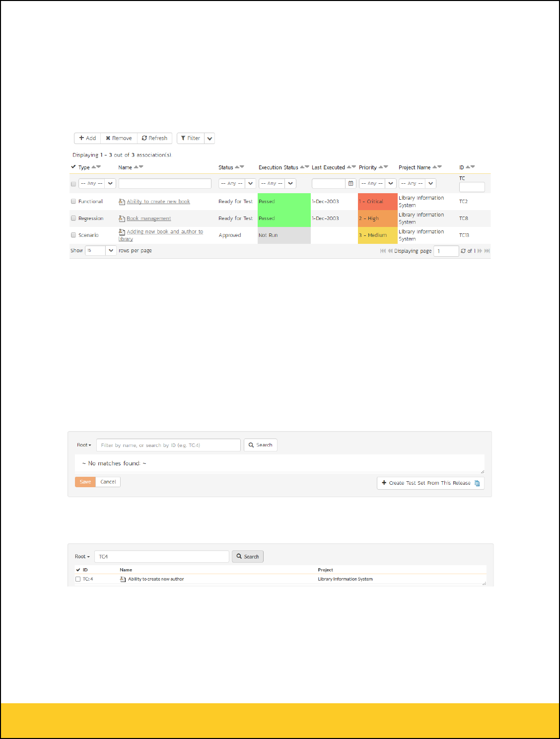Click Search button beside empty filter field
Image resolution: width=560 pixels, height=739 pixels.
(261, 445)
